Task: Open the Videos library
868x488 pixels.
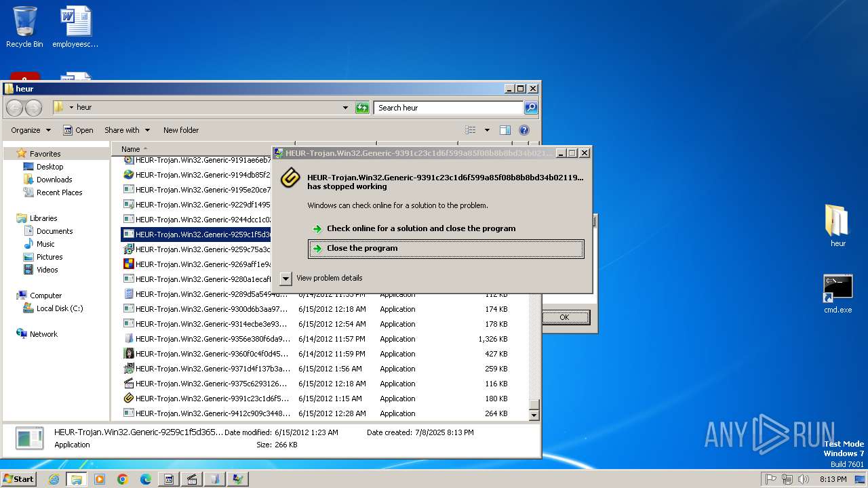Action: tap(47, 270)
